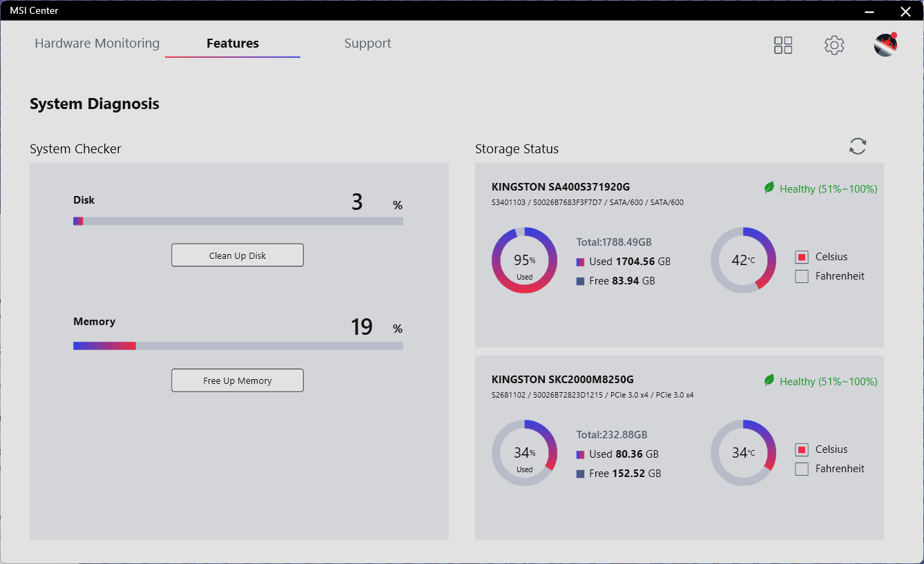Image resolution: width=924 pixels, height=564 pixels.
Task: Switch to the Hardware Monitoring tab
Action: pos(97,43)
